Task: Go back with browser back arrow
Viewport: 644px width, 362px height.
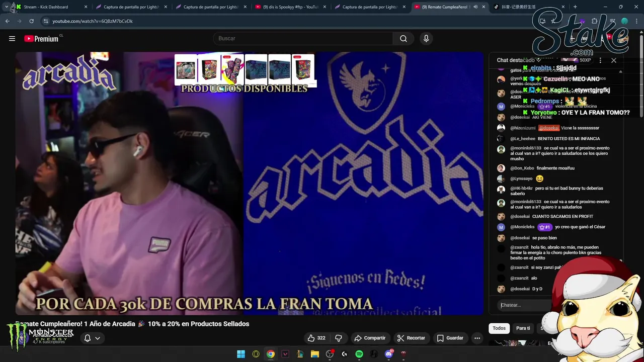Action: (7, 21)
